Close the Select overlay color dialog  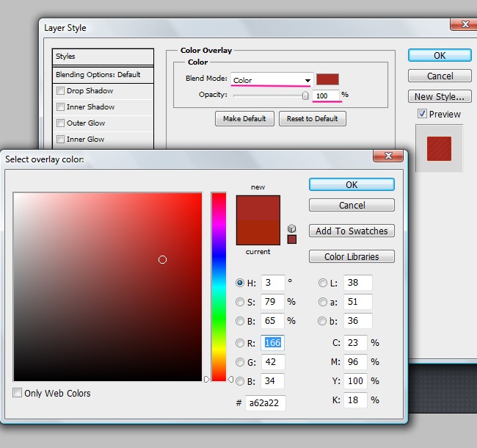(x=387, y=156)
